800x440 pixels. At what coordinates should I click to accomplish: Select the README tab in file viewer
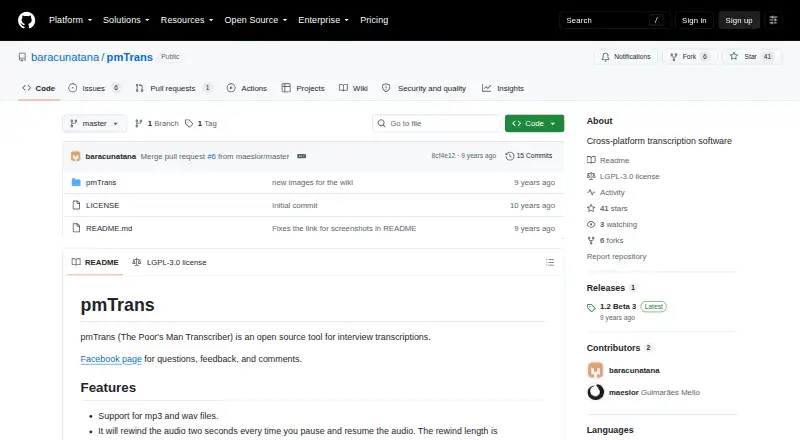tap(95, 262)
